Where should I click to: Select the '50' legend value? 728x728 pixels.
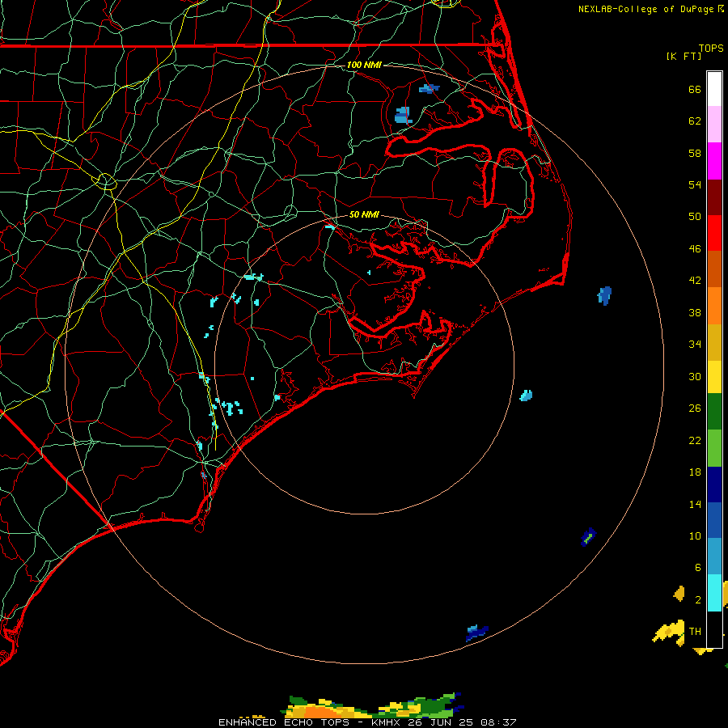(695, 217)
